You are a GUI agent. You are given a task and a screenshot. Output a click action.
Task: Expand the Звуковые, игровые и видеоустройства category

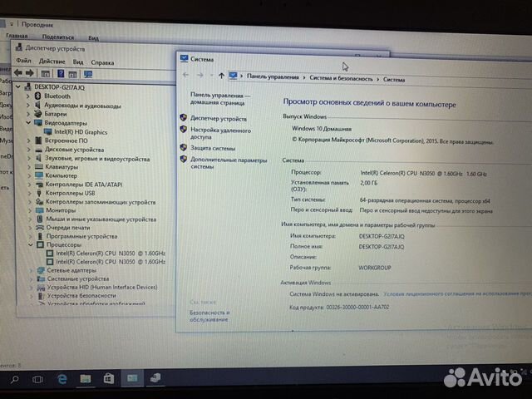coord(29,158)
